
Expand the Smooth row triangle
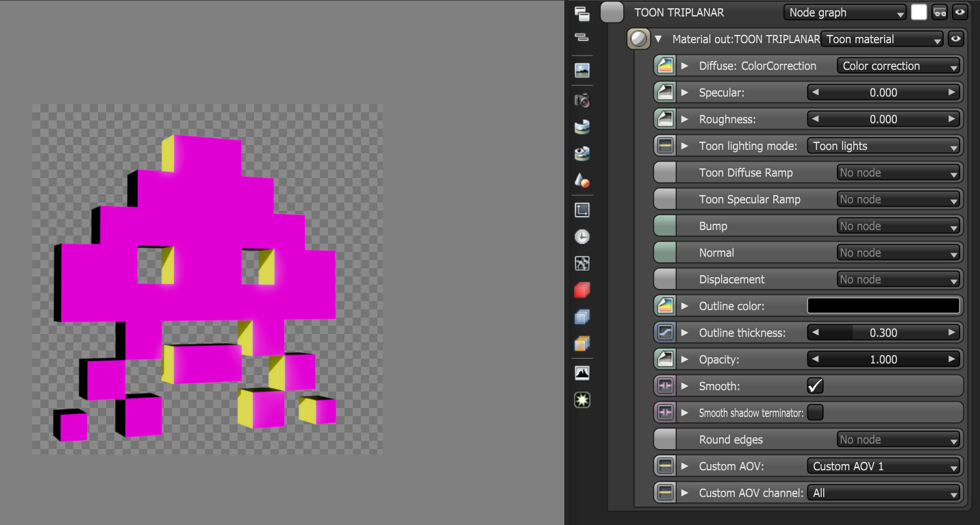point(684,386)
